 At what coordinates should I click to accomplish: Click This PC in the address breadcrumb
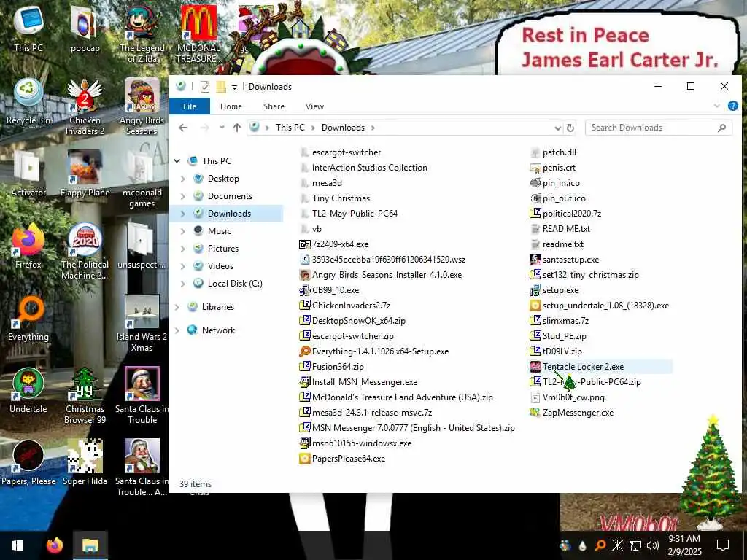(290, 128)
